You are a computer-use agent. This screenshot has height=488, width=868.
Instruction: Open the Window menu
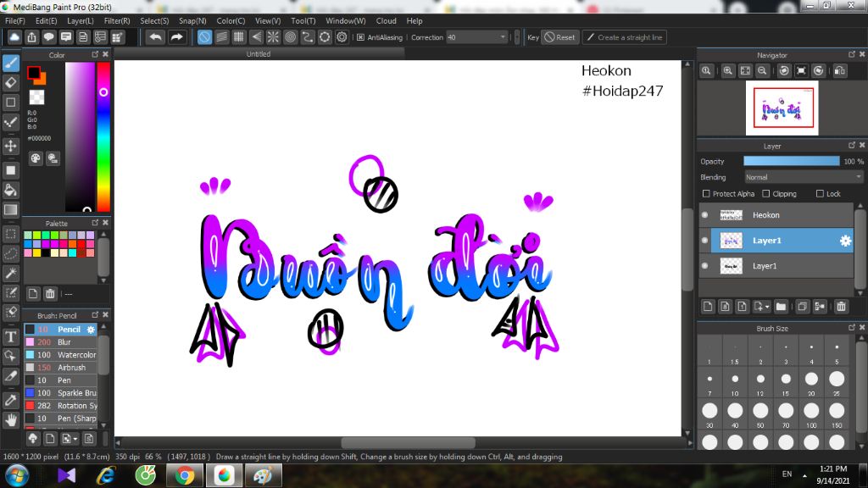[346, 21]
